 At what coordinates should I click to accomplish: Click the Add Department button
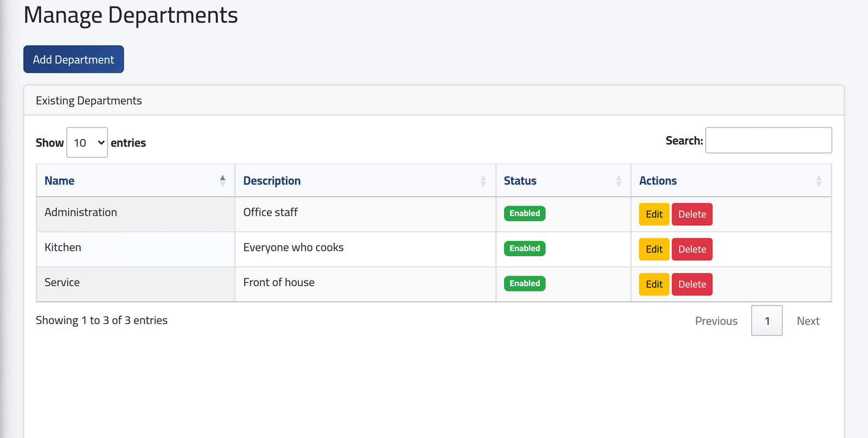pos(74,59)
